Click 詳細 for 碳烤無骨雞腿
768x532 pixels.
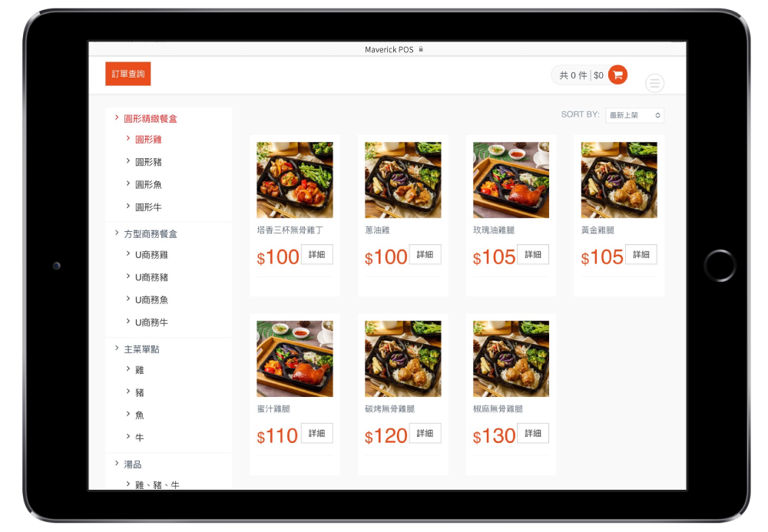pyautogui.click(x=425, y=433)
